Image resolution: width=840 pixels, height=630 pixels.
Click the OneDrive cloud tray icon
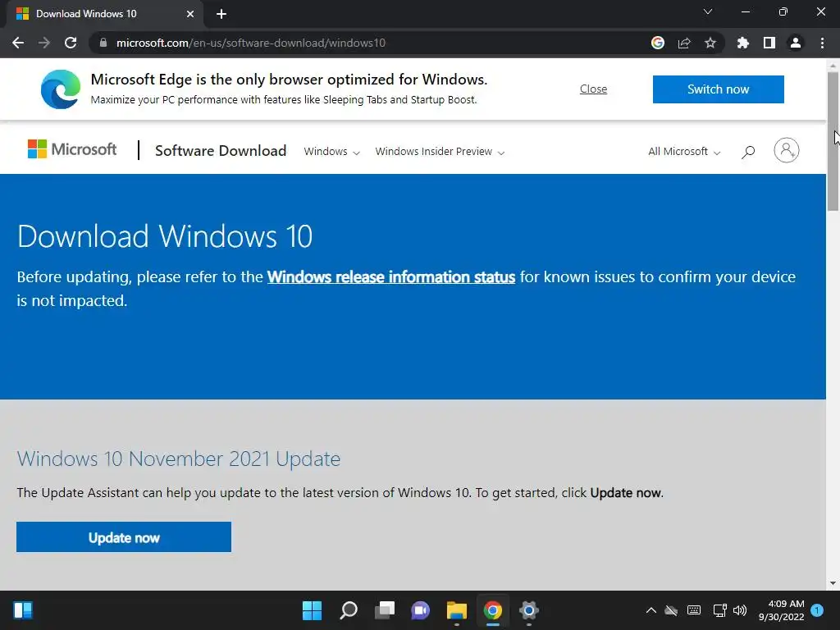671,610
